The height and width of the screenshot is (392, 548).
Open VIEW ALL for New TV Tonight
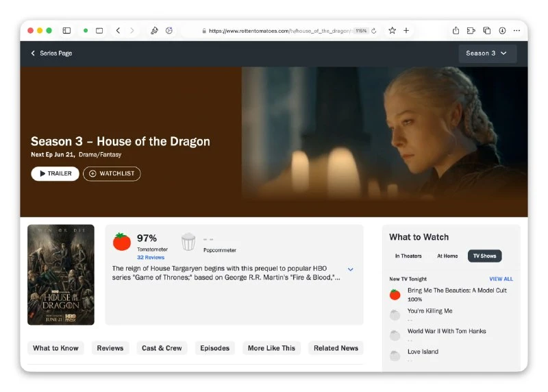501,279
